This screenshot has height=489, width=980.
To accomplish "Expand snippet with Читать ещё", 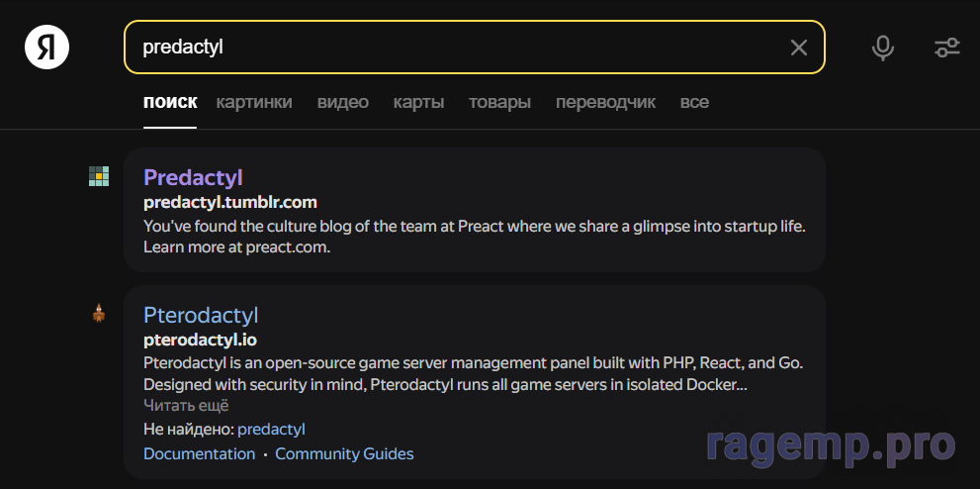I will 186,406.
